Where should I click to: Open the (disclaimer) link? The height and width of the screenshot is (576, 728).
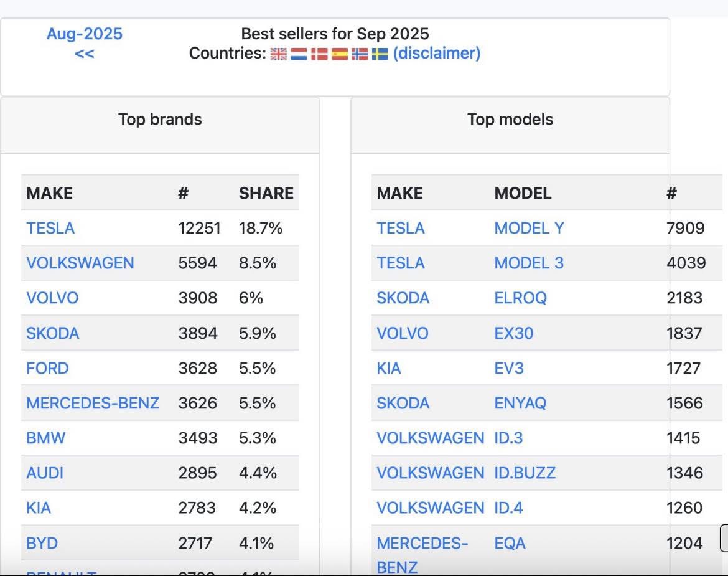pos(437,54)
